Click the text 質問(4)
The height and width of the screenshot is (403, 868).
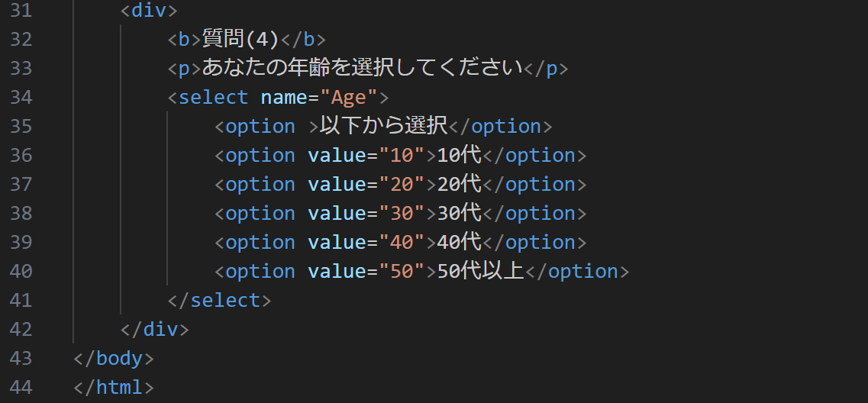(x=241, y=40)
